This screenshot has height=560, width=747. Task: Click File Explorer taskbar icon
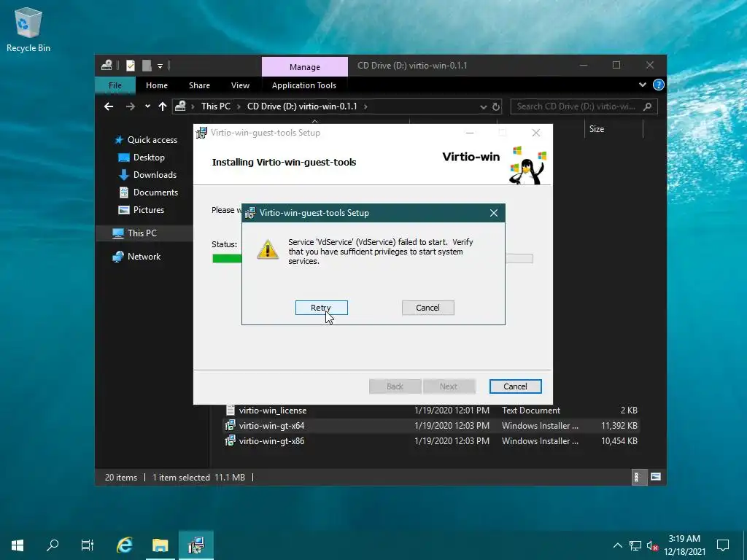160,545
